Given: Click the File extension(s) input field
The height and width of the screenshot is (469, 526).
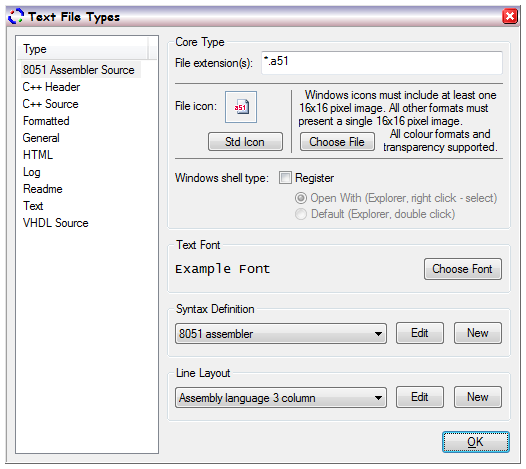Looking at the screenshot, I should [x=382, y=62].
